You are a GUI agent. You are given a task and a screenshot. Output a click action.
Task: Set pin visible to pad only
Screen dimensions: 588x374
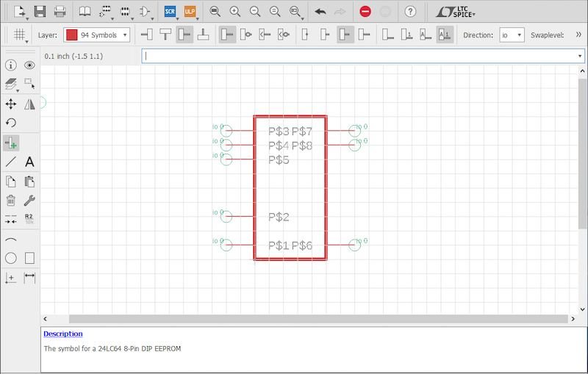click(406, 35)
